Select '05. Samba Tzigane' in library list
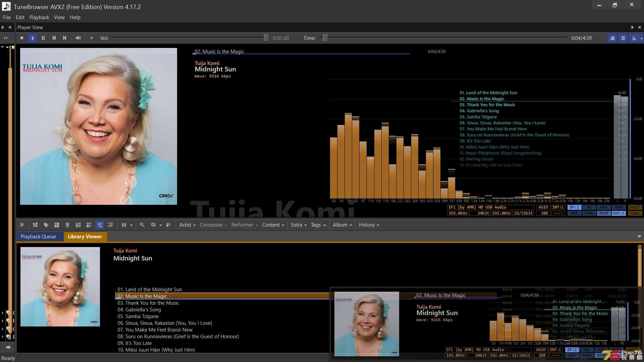Image resolution: width=644 pixels, height=362 pixels. coord(138,316)
